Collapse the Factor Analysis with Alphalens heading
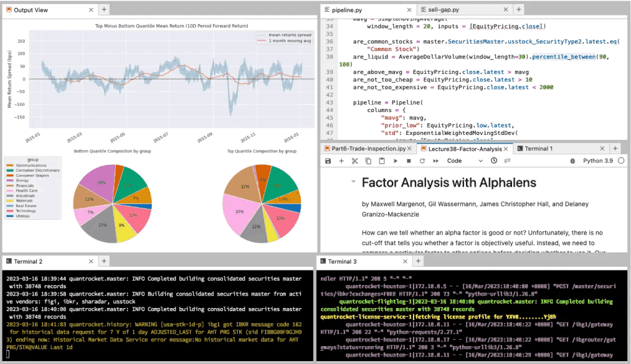The image size is (631, 364). [353, 182]
